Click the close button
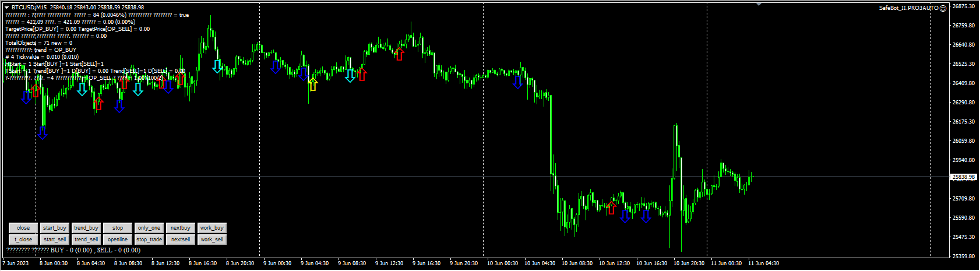 [23, 228]
